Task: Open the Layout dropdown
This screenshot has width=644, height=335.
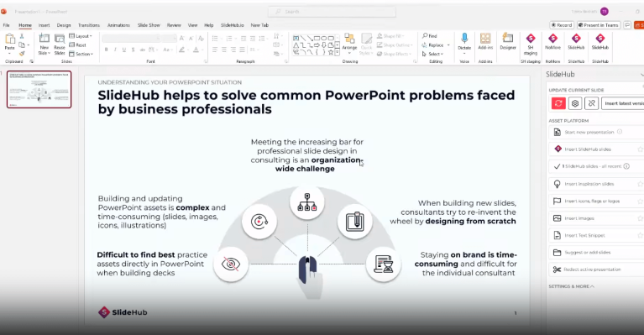Action: coord(81,36)
